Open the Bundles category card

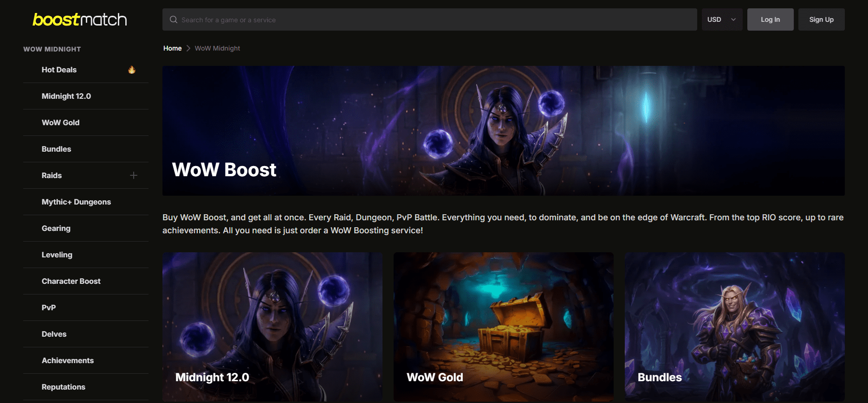[x=734, y=326]
